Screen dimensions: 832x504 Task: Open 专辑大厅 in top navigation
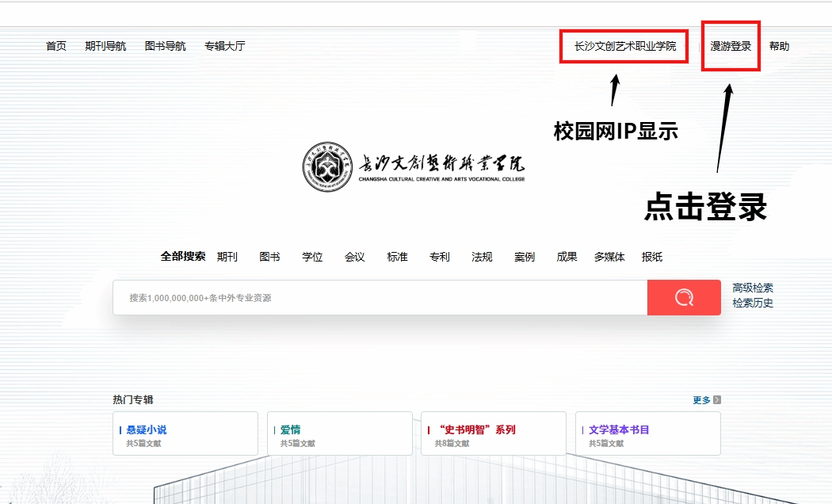point(225,46)
